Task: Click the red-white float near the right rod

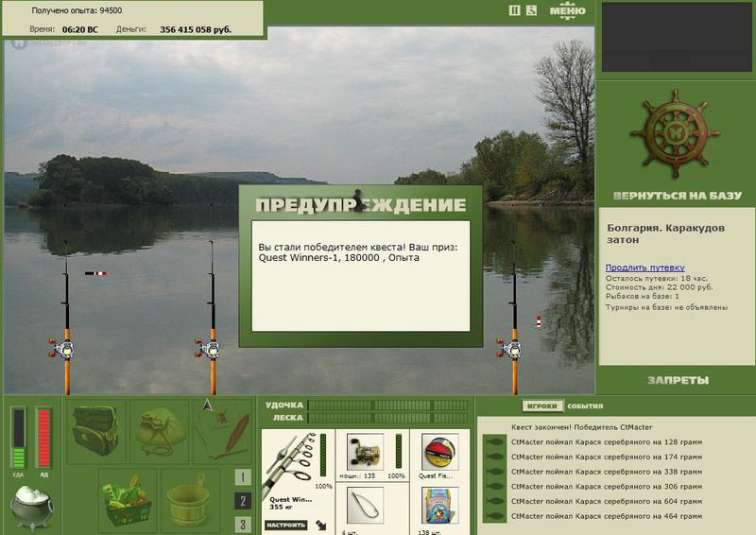Action: click(x=539, y=321)
